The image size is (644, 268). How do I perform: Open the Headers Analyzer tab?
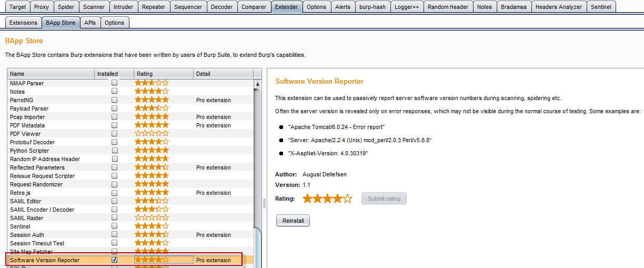pyautogui.click(x=559, y=7)
